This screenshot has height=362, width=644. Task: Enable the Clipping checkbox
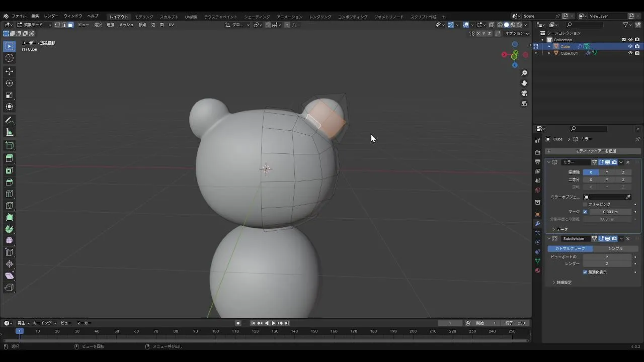pos(585,204)
